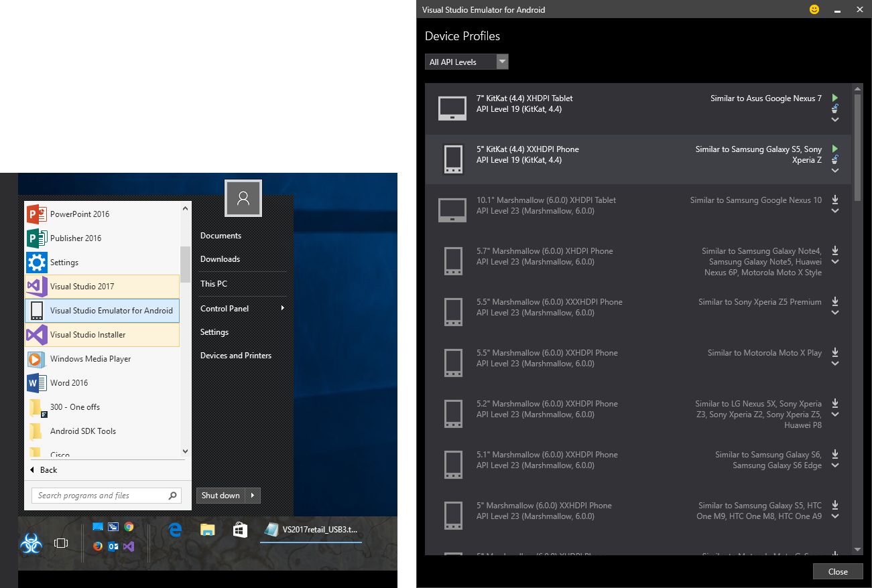The width and height of the screenshot is (872, 588).
Task: Launch Outlook from the quick launch area
Action: (x=113, y=546)
